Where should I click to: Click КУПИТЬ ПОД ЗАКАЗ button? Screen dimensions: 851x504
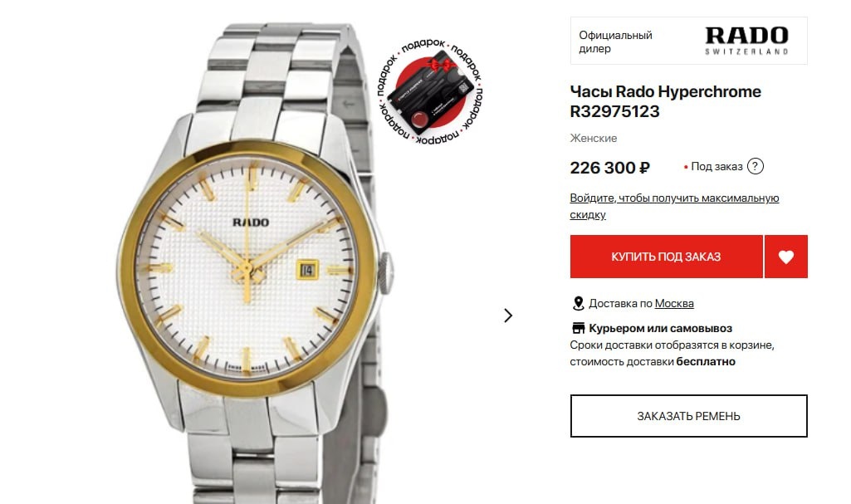point(666,257)
